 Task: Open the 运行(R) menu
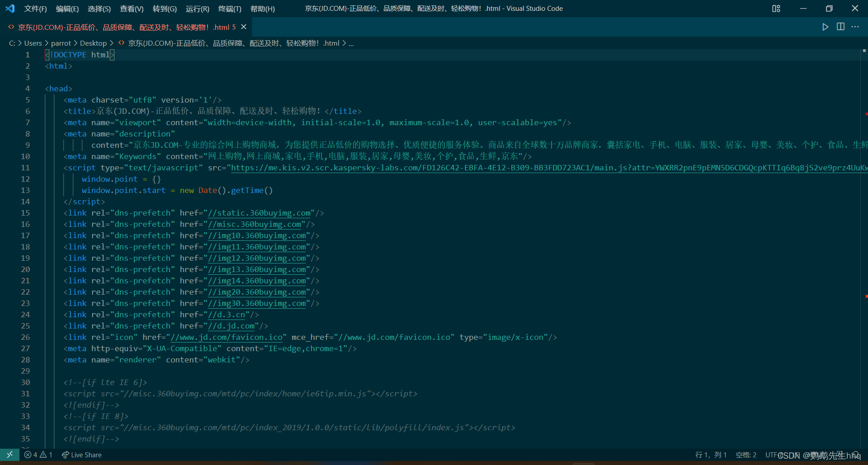[x=198, y=9]
